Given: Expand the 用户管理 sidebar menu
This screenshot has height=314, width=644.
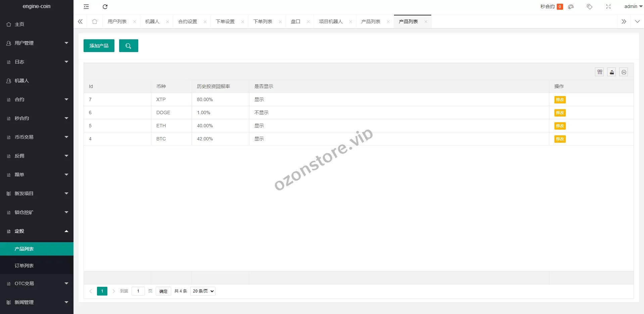Looking at the screenshot, I should (37, 43).
